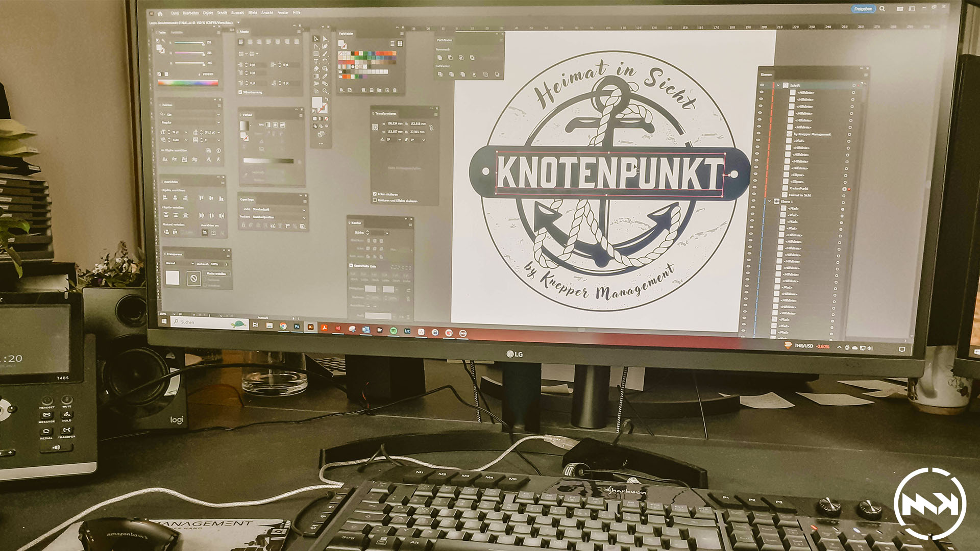
Task: Open the Regular font style dropdown
Action: click(x=218, y=122)
